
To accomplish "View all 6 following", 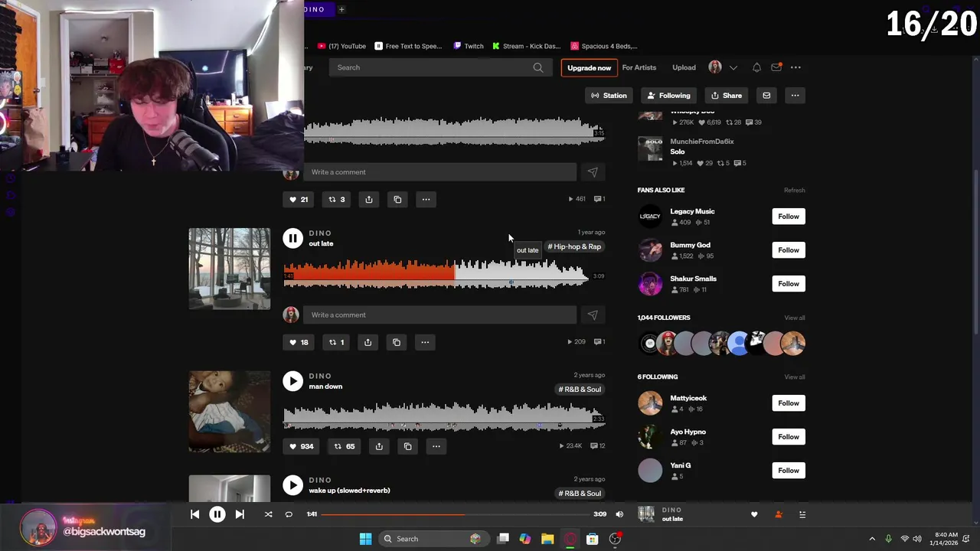I will 795,377.
